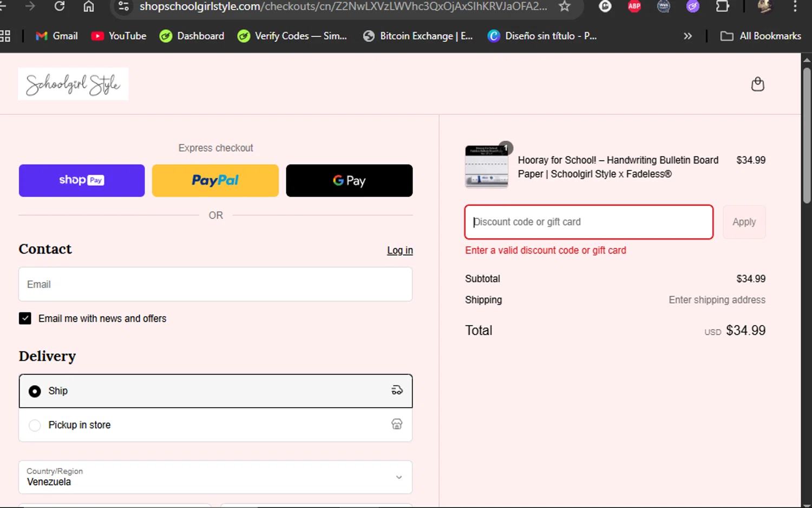The width and height of the screenshot is (812, 508).
Task: Go forward with the browser arrow
Action: pos(30,6)
